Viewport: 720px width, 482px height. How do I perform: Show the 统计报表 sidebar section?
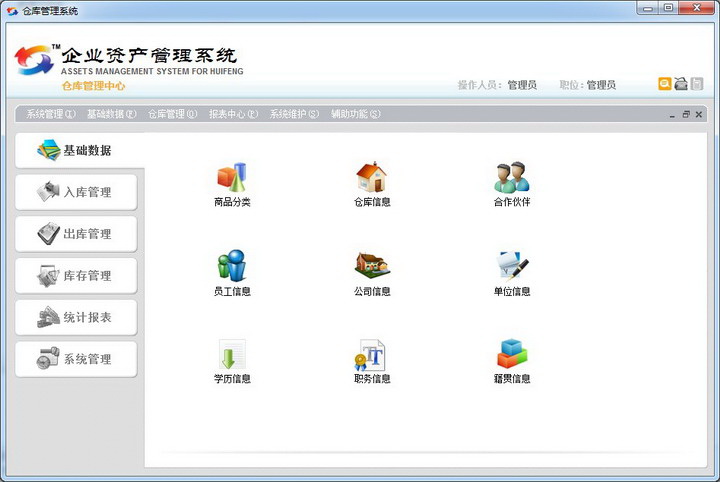click(x=76, y=318)
